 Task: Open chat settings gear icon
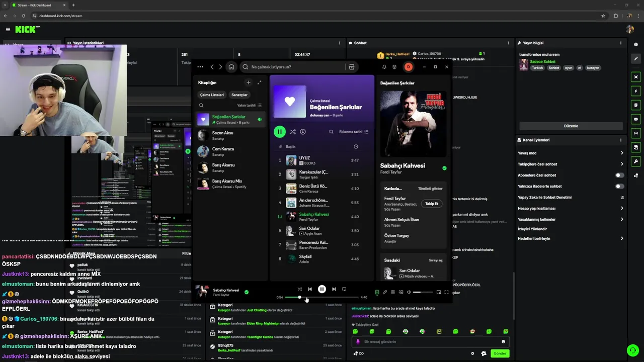click(472, 353)
